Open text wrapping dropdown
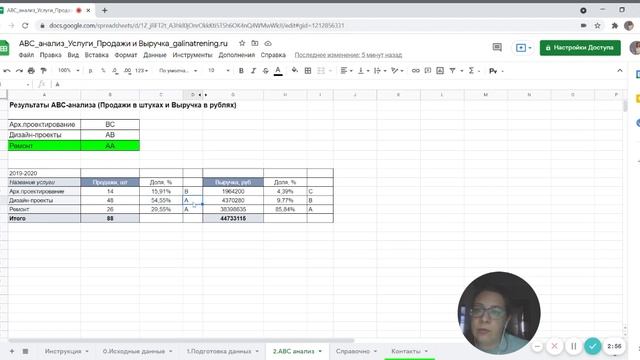640x360 pixels. (380, 71)
